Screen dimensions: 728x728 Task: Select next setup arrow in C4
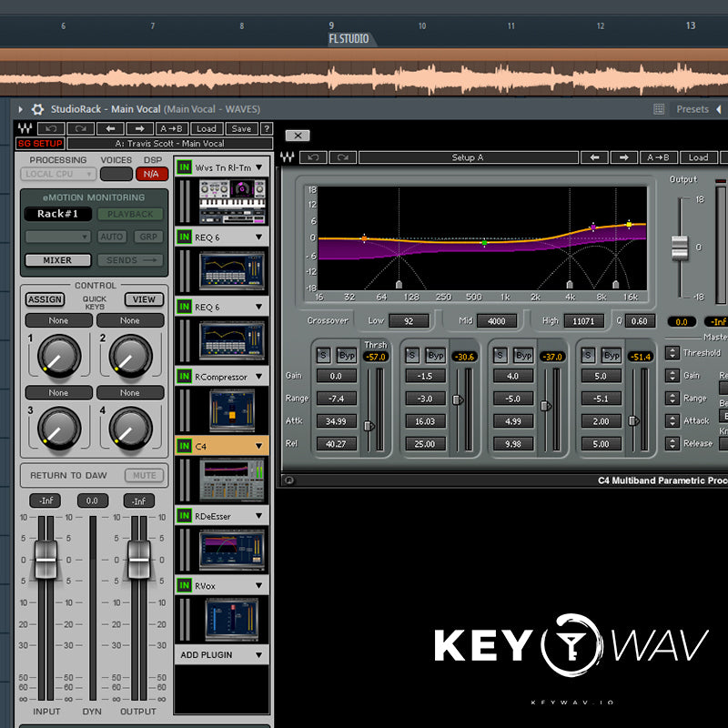(x=624, y=157)
